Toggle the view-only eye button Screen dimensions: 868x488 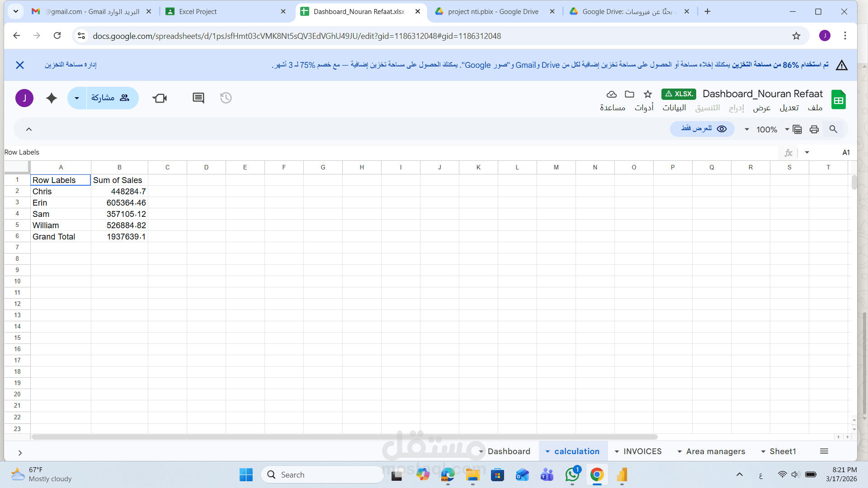click(x=703, y=129)
